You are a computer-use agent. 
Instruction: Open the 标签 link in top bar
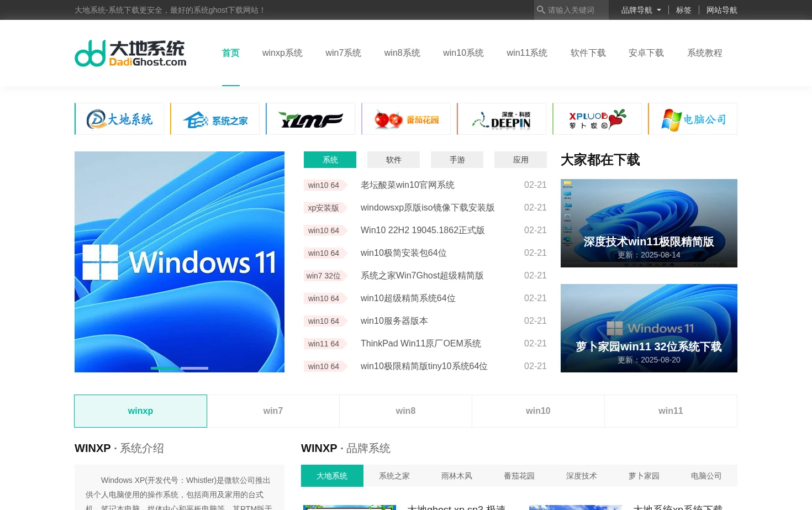point(683,10)
